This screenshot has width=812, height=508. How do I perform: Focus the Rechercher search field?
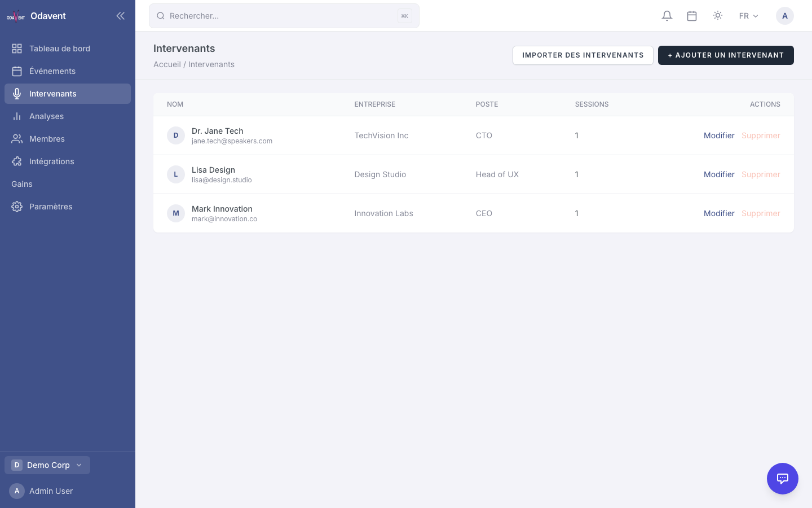click(284, 16)
